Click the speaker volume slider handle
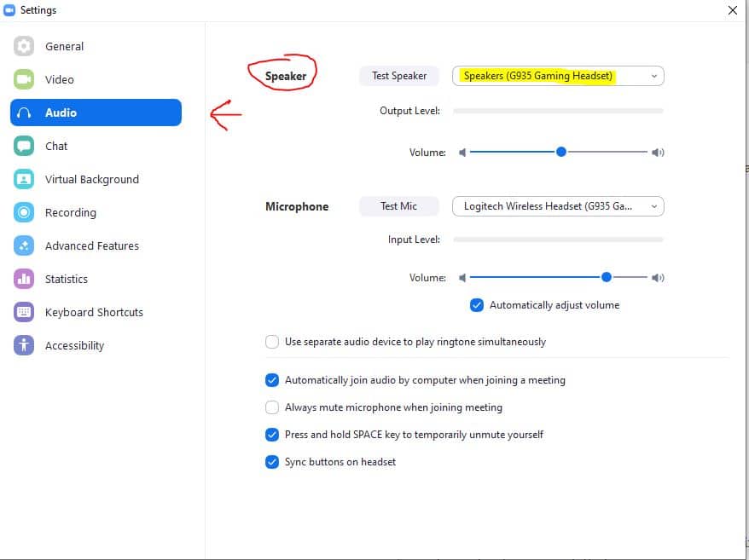Screen dimensions: 749x560 [561, 152]
